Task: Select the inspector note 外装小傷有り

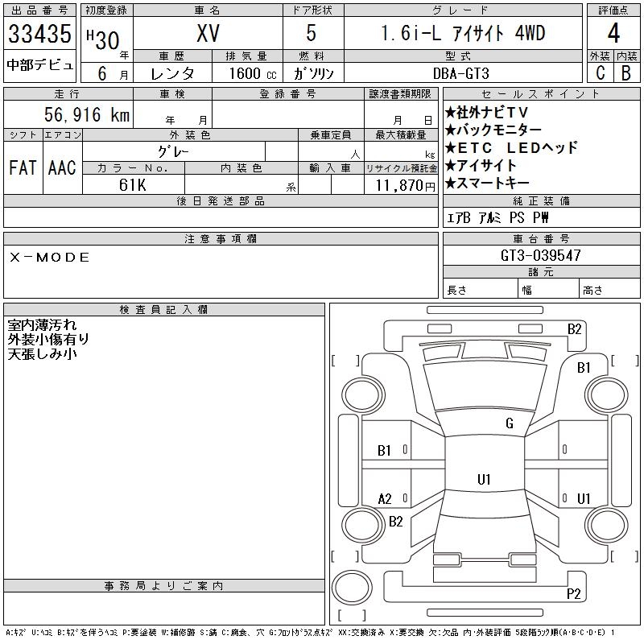Action: (48, 339)
